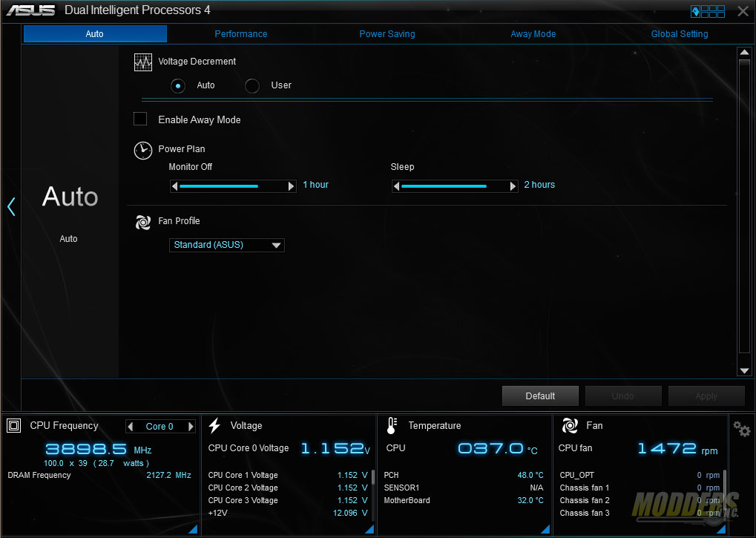The height and width of the screenshot is (538, 756).
Task: Click the DRAM Frequency 2127.2 MHz value
Action: (x=168, y=476)
